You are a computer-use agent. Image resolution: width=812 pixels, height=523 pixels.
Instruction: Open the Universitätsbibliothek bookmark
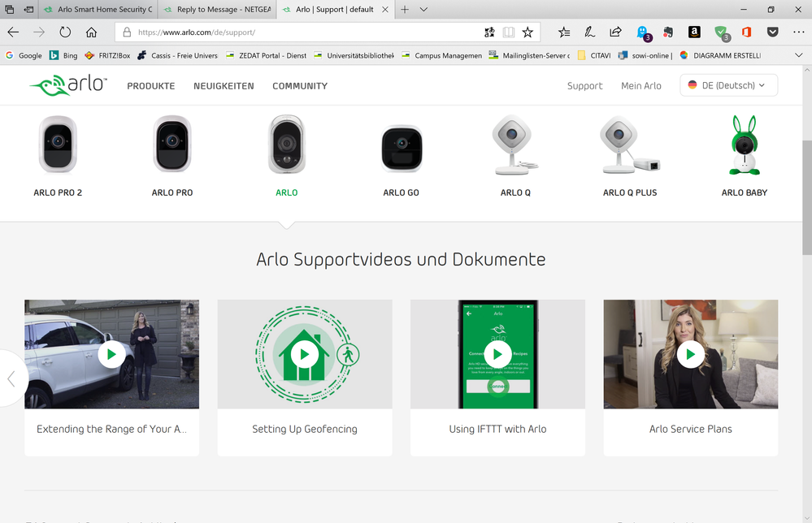coord(354,55)
